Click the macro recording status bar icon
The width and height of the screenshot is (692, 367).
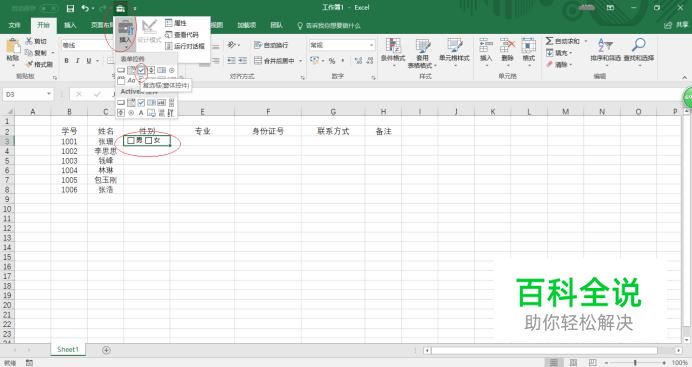coord(29,363)
